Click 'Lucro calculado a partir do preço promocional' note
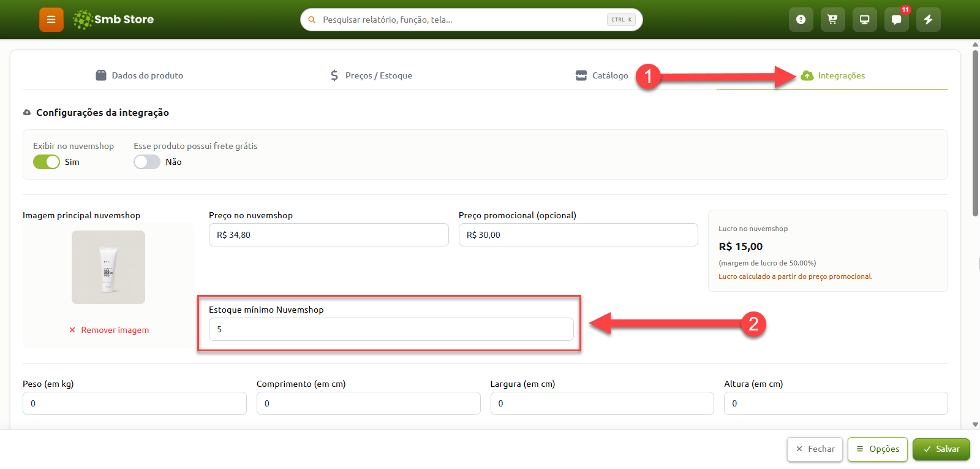 point(796,276)
